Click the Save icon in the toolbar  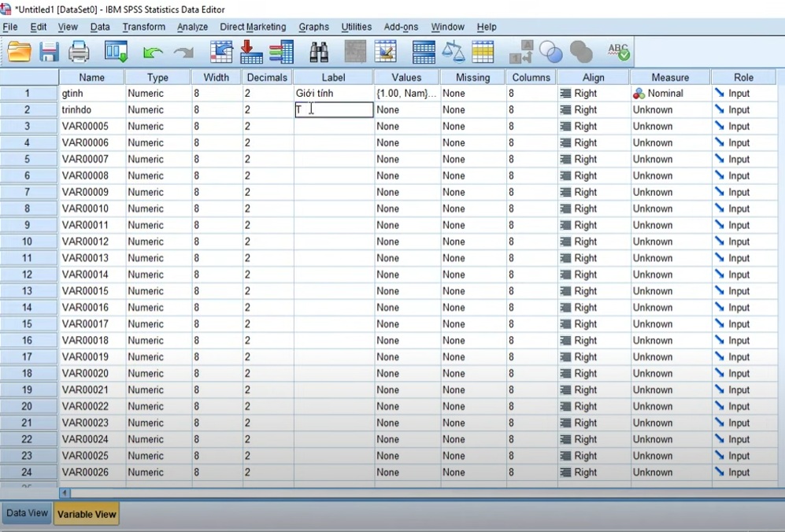pyautogui.click(x=49, y=51)
